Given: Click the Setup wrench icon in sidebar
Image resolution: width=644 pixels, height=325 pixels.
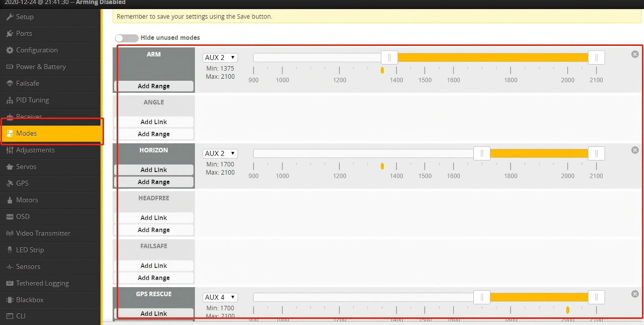Looking at the screenshot, I should coord(10,17).
